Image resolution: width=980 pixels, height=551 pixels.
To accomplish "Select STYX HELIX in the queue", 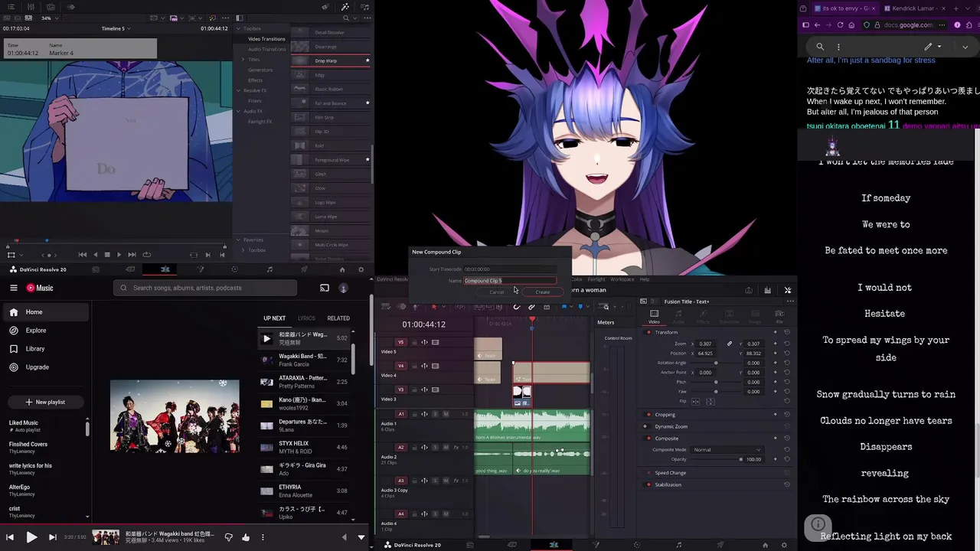I will pyautogui.click(x=304, y=447).
